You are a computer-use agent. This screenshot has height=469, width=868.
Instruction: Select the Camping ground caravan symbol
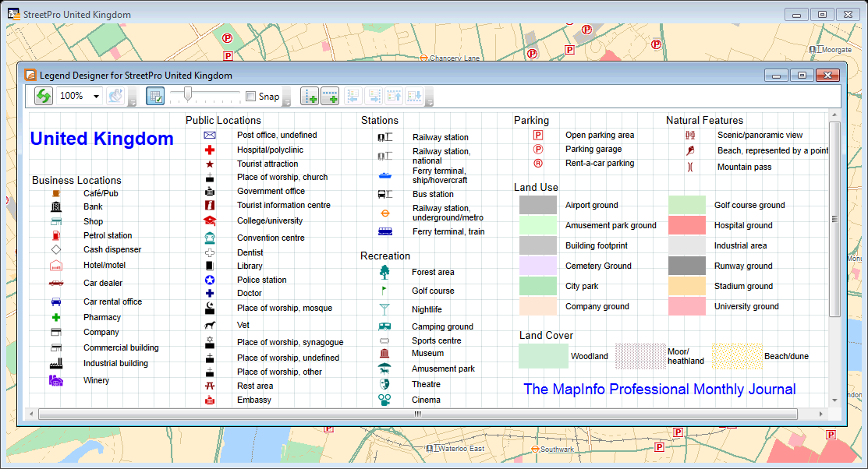384,327
